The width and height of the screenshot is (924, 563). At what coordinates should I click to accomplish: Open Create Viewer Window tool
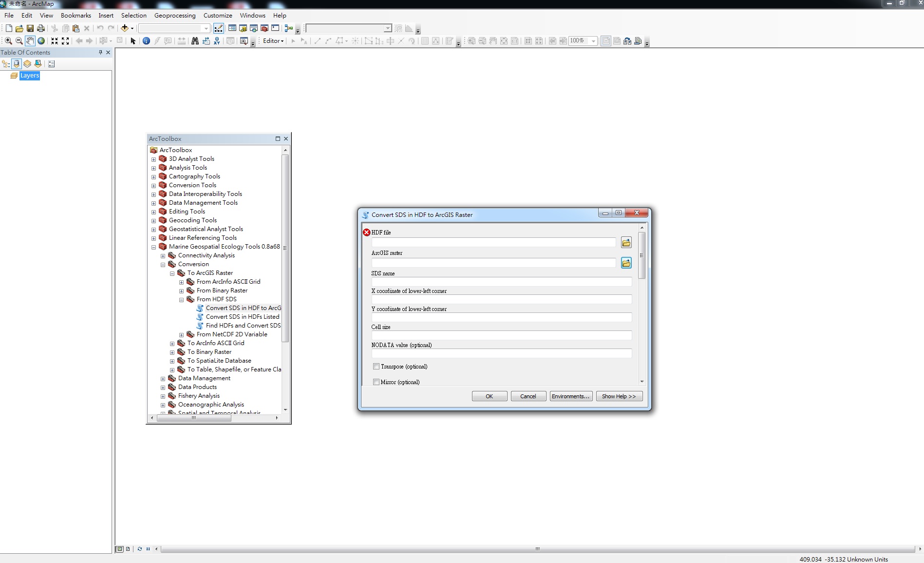click(x=244, y=41)
